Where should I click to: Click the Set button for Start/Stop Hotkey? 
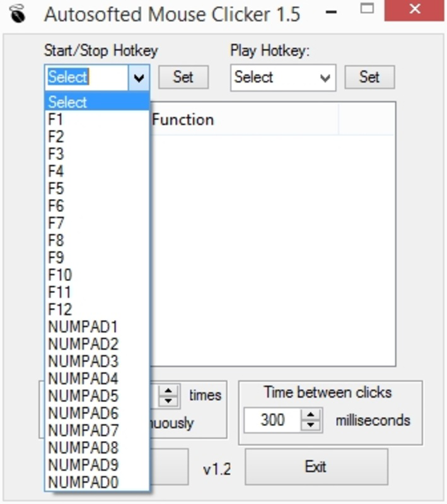183,77
